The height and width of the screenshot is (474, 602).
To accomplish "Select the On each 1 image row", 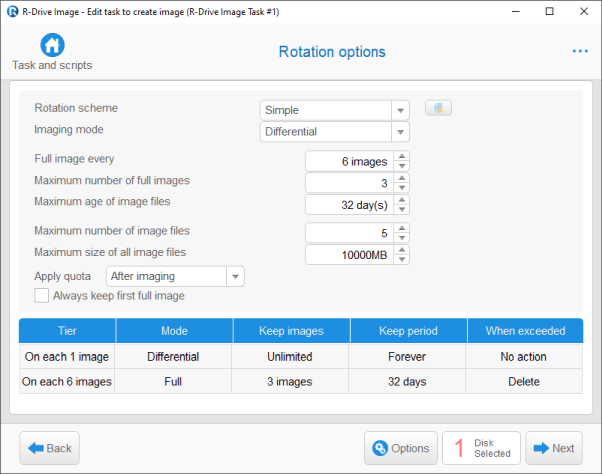I will (301, 357).
